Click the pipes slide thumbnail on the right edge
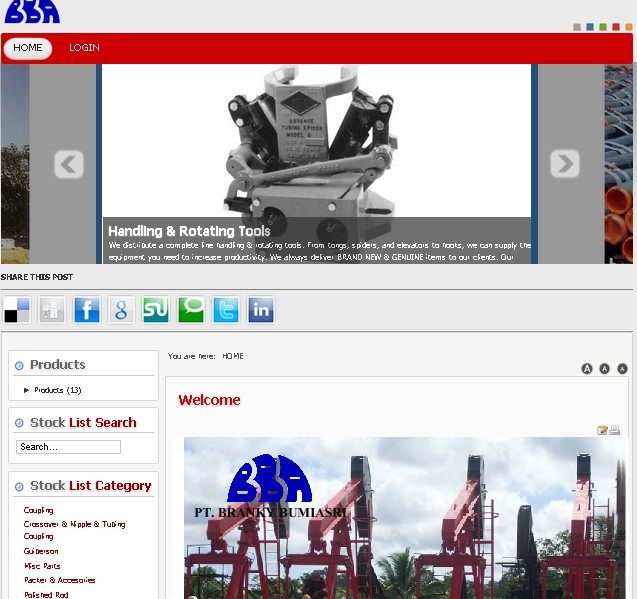637x599 pixels. click(x=619, y=164)
